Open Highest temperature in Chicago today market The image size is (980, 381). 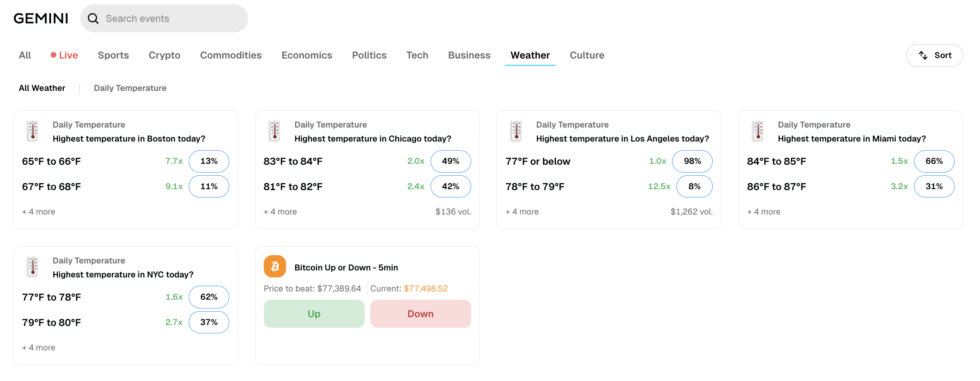click(373, 139)
